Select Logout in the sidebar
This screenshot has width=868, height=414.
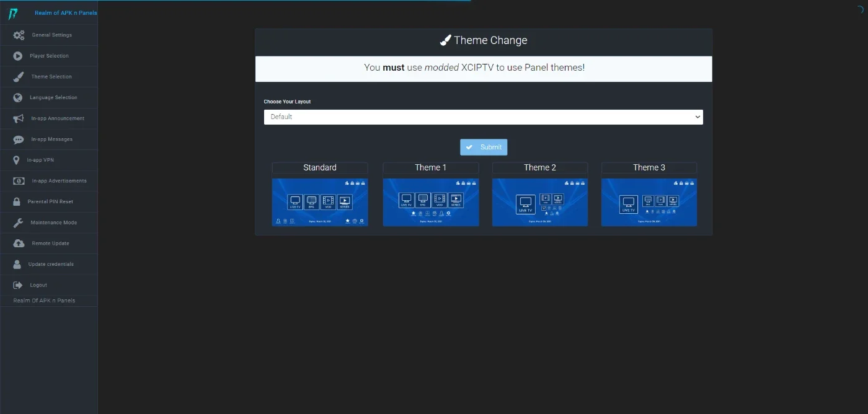pyautogui.click(x=49, y=285)
